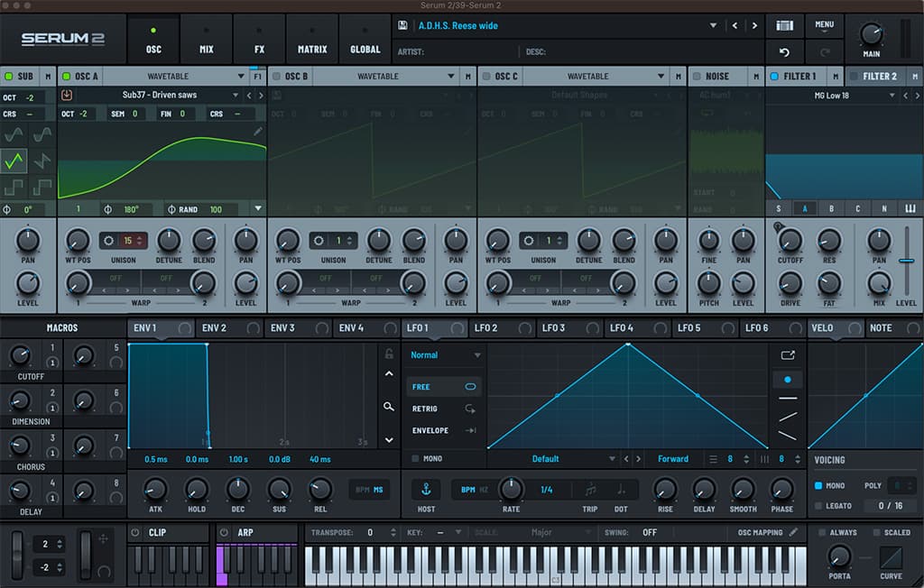Toggle OSC A power switch
The image size is (924, 588).
[67, 77]
